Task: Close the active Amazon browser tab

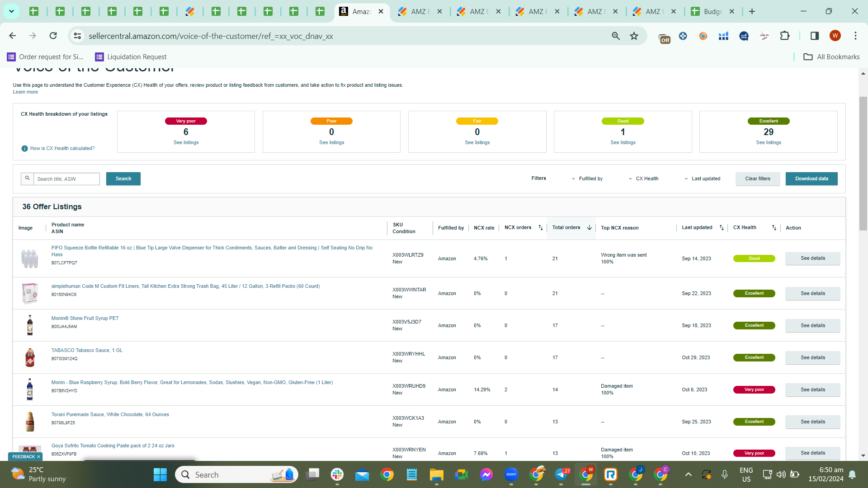Action: [381, 11]
